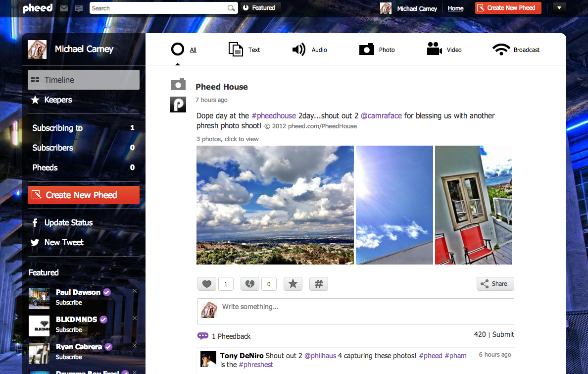This screenshot has width=588, height=374.
Task: Open Paul Dawson featured profile
Action: (x=78, y=292)
